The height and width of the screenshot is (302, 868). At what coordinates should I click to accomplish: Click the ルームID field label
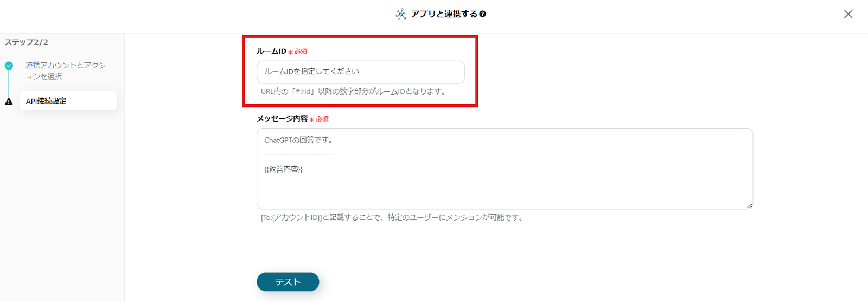point(271,51)
